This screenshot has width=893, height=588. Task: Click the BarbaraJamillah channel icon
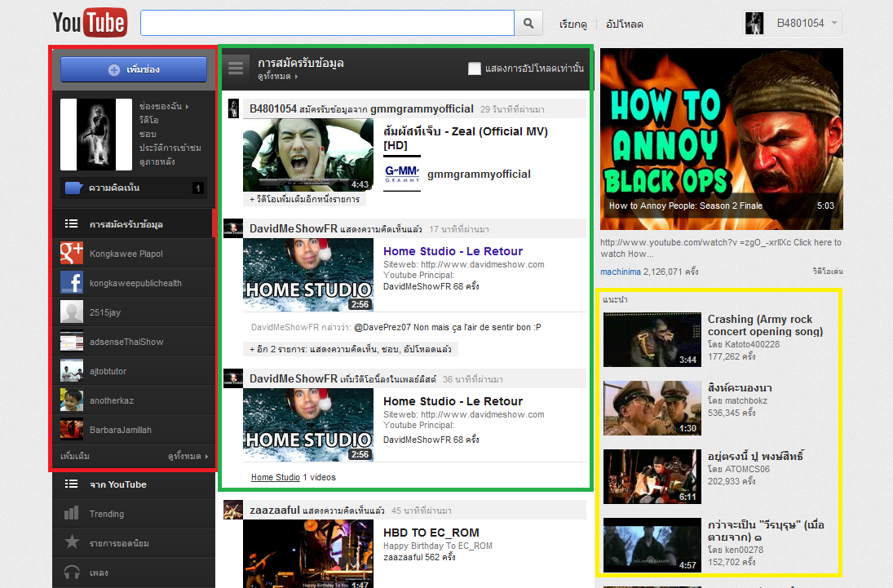click(x=72, y=430)
